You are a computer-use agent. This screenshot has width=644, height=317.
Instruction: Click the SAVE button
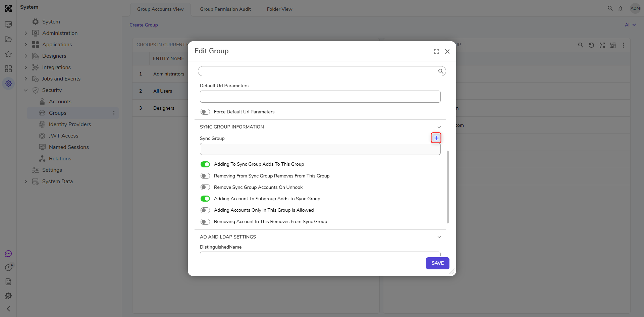(437, 263)
